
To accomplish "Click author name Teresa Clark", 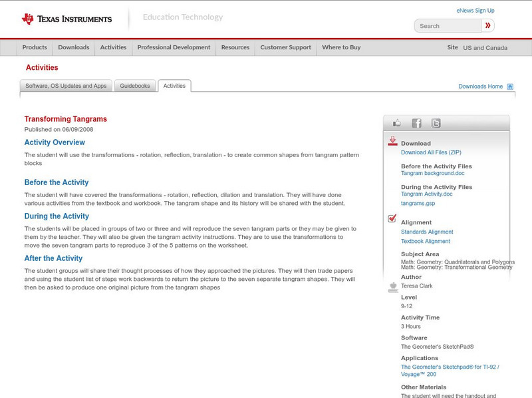I will pyautogui.click(x=417, y=286).
